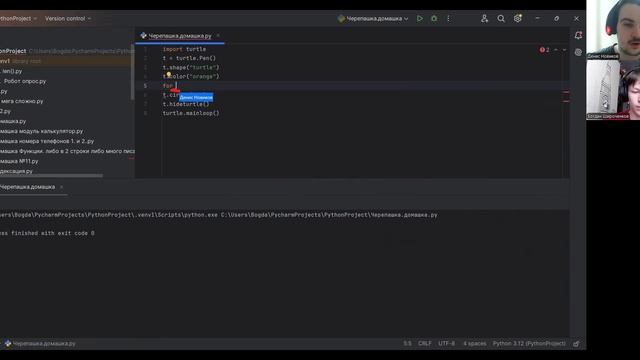Select the Денис Новиков video thumbnail

613,30
